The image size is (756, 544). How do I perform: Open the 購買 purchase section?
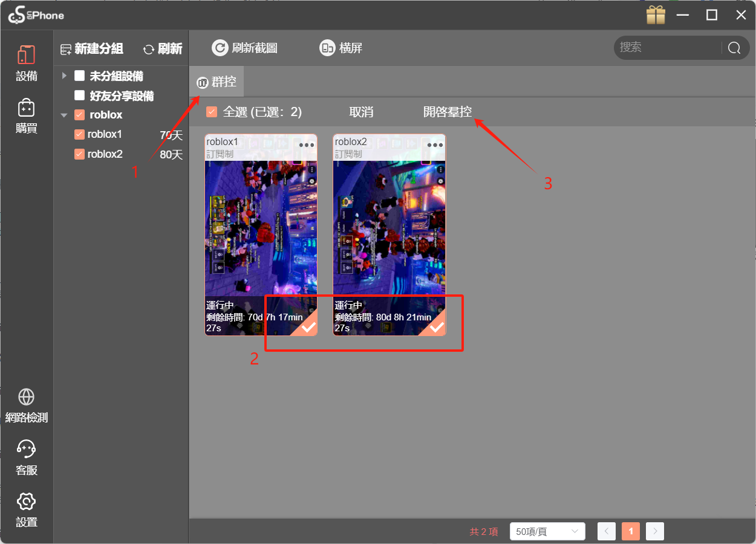pyautogui.click(x=27, y=116)
